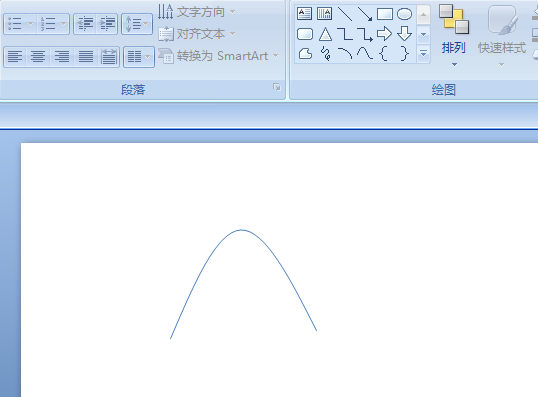This screenshot has width=538, height=397.
Task: Select the Rounded Rectangle shape
Action: pos(304,34)
